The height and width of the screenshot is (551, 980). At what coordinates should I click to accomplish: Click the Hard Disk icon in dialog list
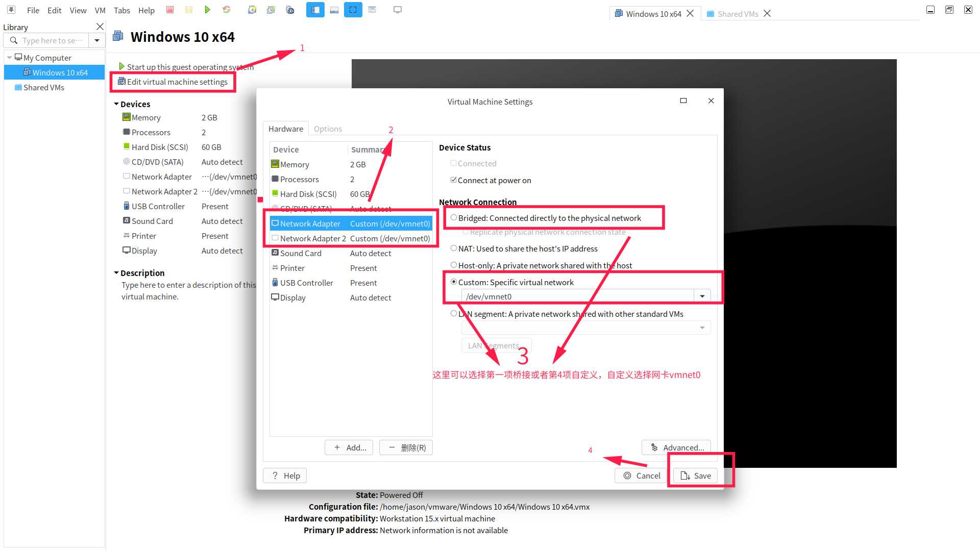(275, 194)
